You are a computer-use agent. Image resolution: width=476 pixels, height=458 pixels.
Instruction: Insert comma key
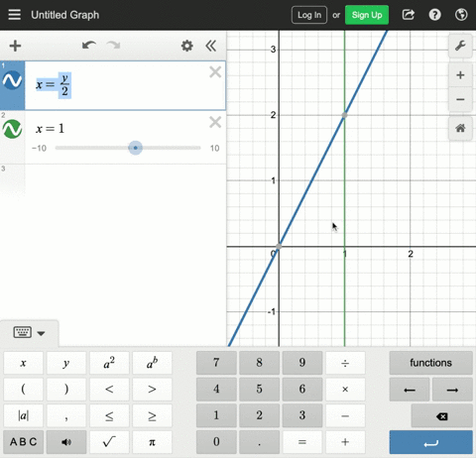[x=66, y=415]
